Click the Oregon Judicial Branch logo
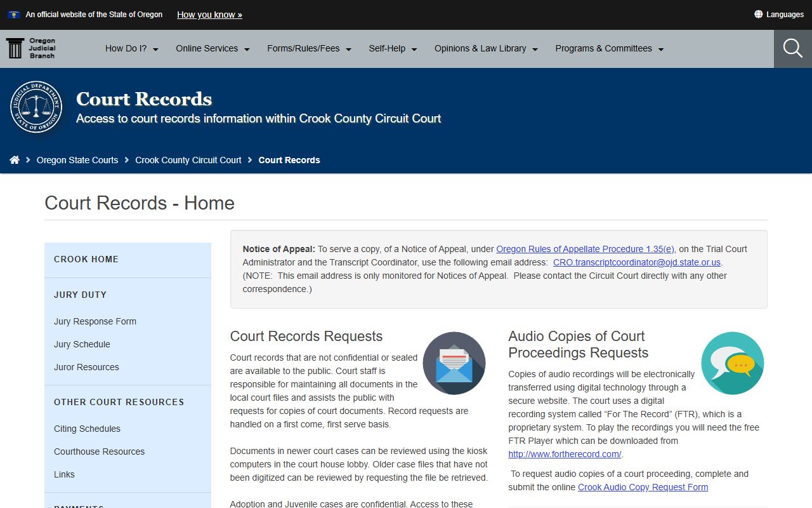 pyautogui.click(x=30, y=48)
